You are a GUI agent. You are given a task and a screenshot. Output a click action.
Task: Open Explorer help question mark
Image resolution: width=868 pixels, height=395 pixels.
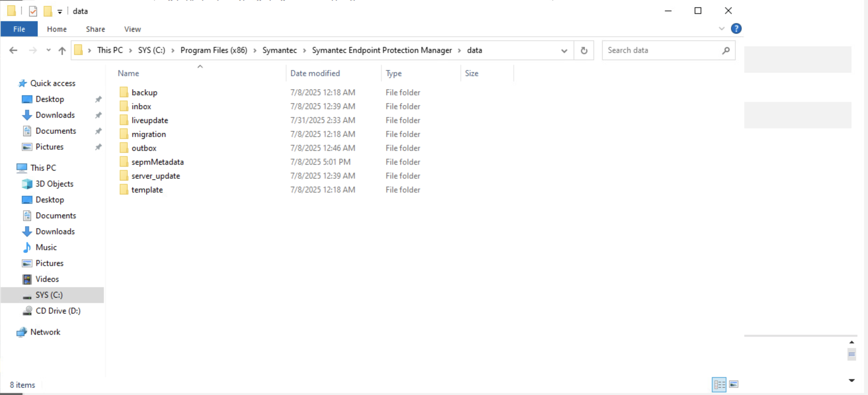pos(736,29)
